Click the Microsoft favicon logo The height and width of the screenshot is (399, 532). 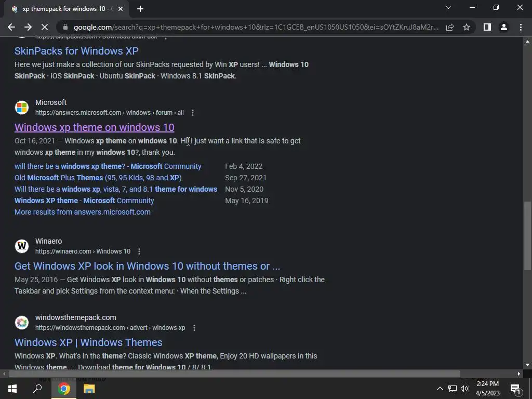[x=22, y=108]
